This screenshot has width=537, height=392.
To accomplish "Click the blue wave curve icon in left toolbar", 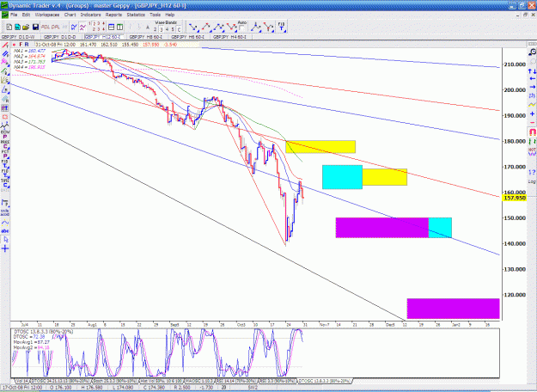I will (x=5, y=223).
